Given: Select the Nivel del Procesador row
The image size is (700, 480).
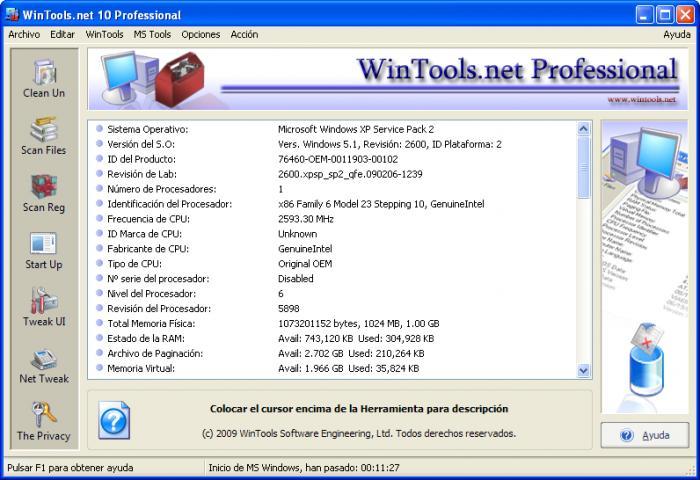Looking at the screenshot, I should (333, 294).
